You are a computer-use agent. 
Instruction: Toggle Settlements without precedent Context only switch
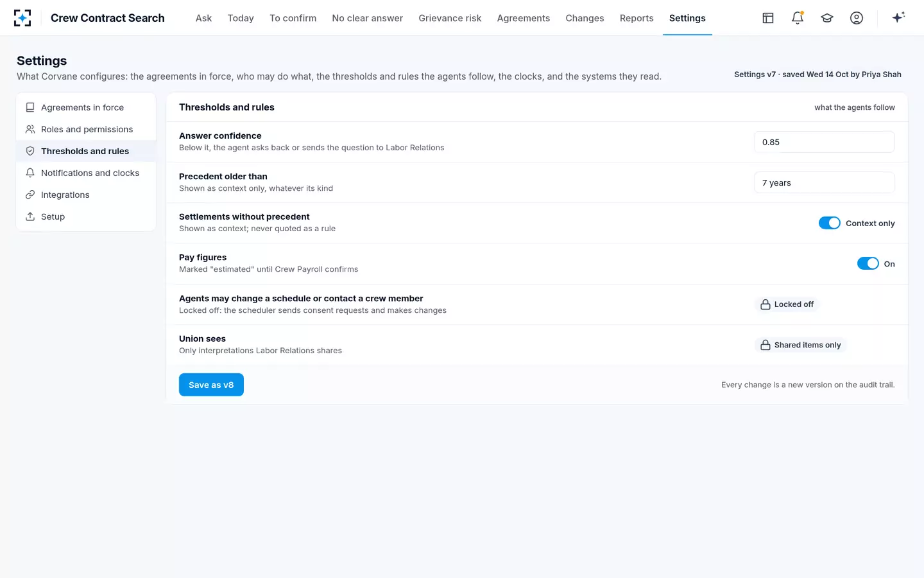click(830, 223)
